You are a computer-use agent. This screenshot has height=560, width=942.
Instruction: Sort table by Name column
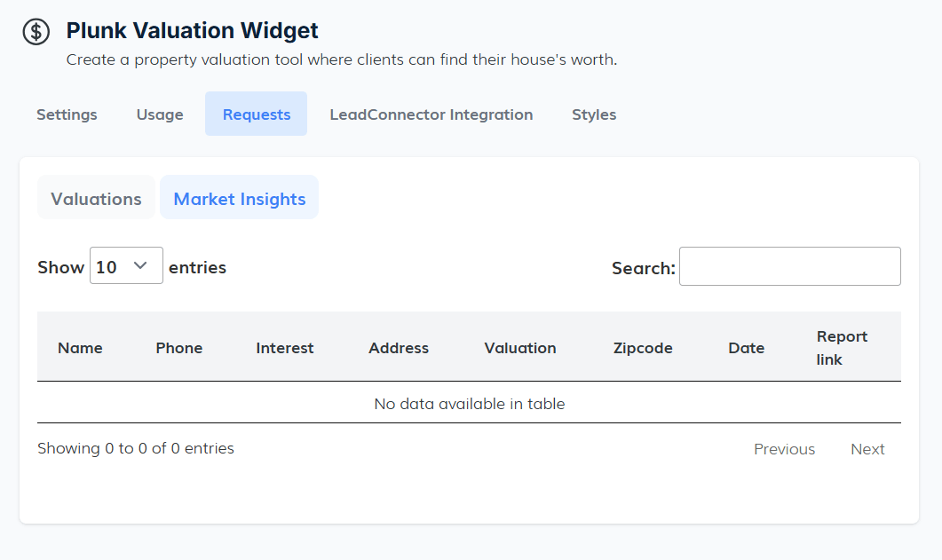point(80,348)
